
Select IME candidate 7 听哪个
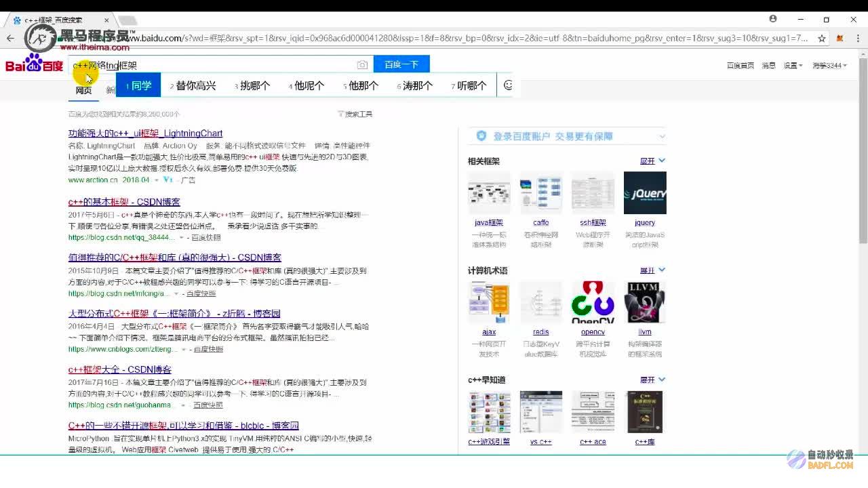469,85
